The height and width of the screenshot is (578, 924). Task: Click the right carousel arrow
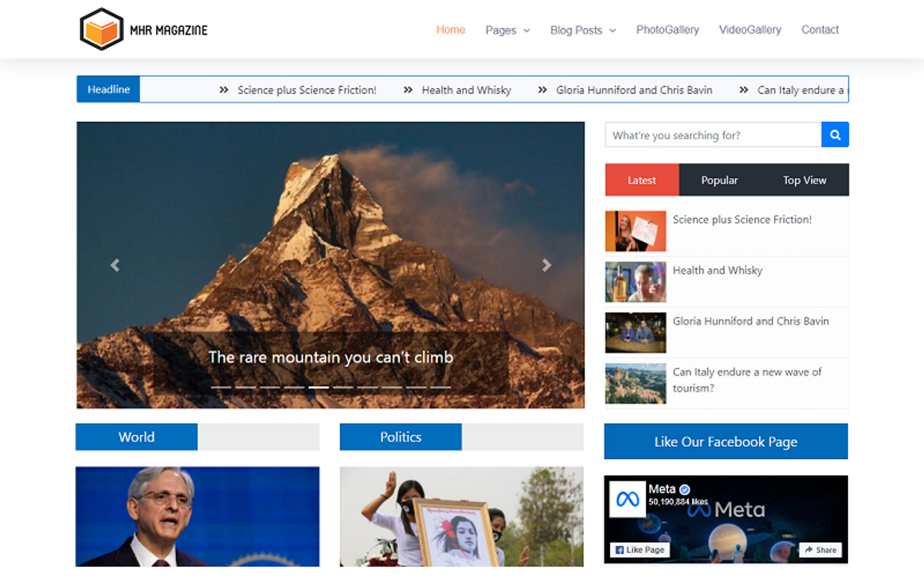tap(546, 265)
